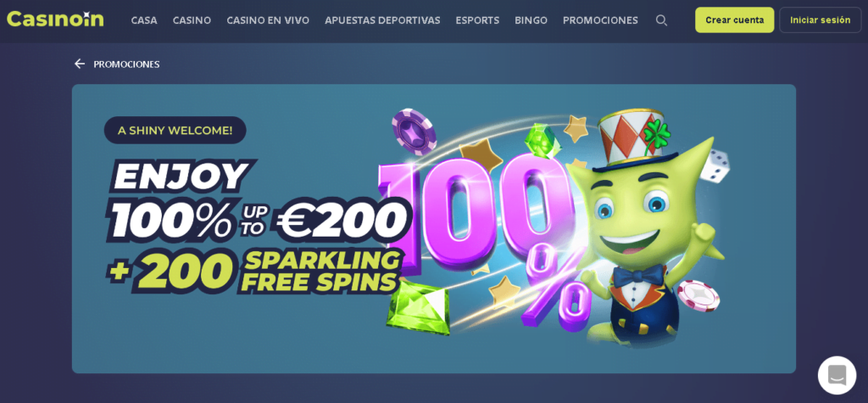Click the A Shiny Welcome badge

[x=175, y=131]
